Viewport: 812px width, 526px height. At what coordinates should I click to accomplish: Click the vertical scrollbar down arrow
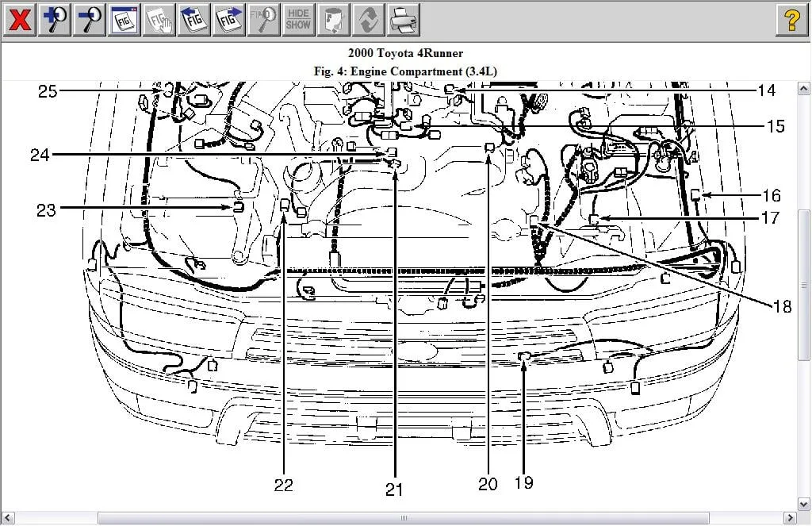click(x=804, y=504)
